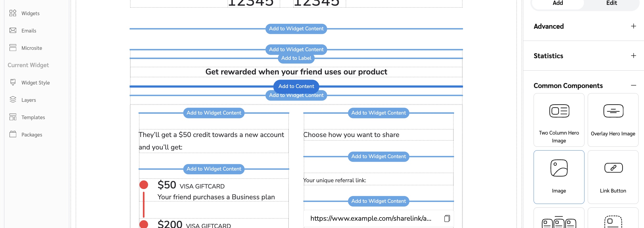Screen dimensions: 644x228
Task: Switch to the Add tab
Action: (x=558, y=3)
